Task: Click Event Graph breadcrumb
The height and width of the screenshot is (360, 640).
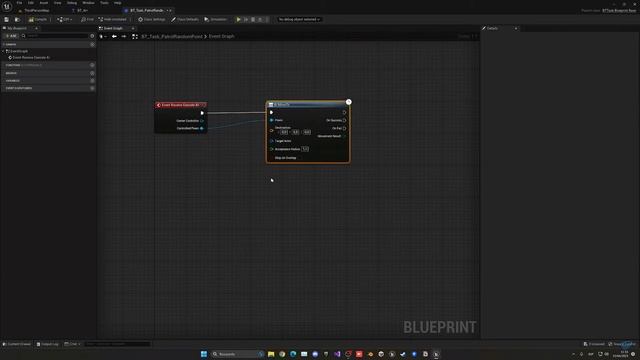Action: [222, 36]
